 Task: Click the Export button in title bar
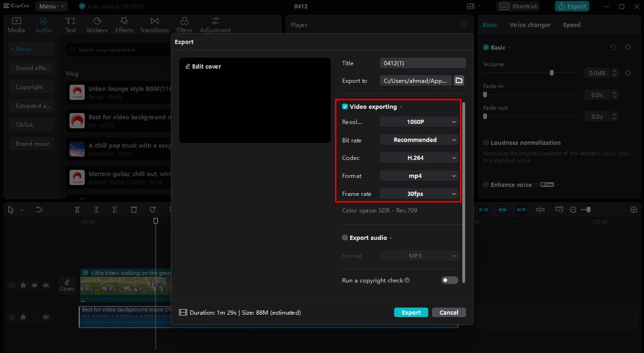572,7
